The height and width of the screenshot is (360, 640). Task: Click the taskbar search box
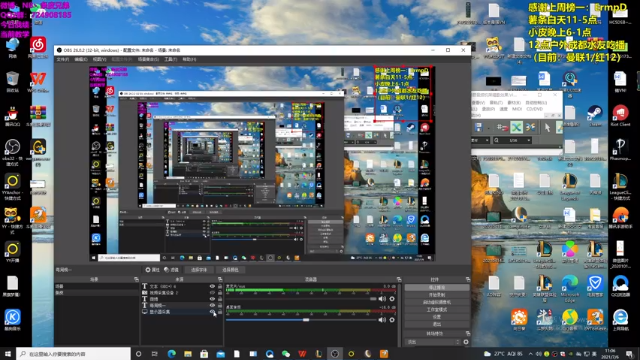pos(73,354)
